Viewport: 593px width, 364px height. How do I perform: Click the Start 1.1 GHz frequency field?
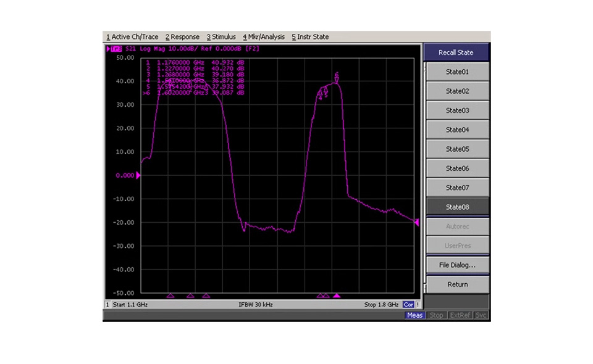pyautogui.click(x=130, y=305)
